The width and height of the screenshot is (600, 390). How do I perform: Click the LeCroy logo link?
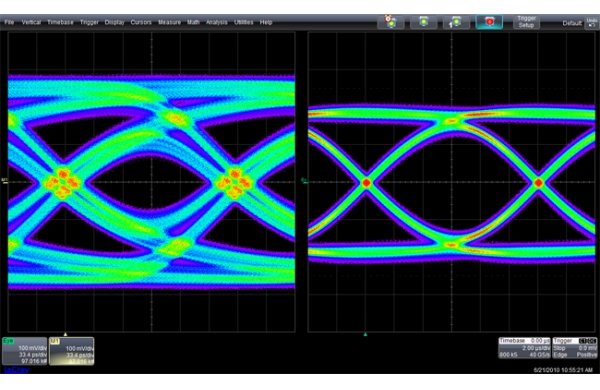(16, 369)
